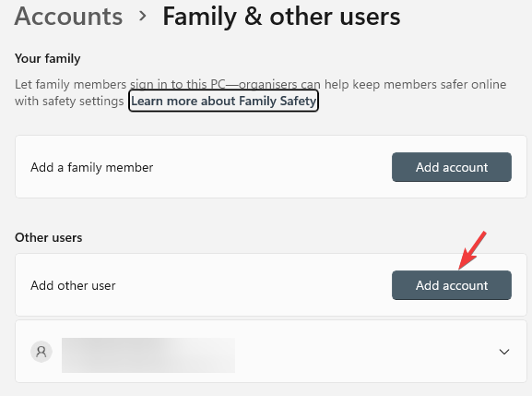The image size is (532, 396).
Task: Go back to Accounts via breadcrumb
Action: pos(68,16)
